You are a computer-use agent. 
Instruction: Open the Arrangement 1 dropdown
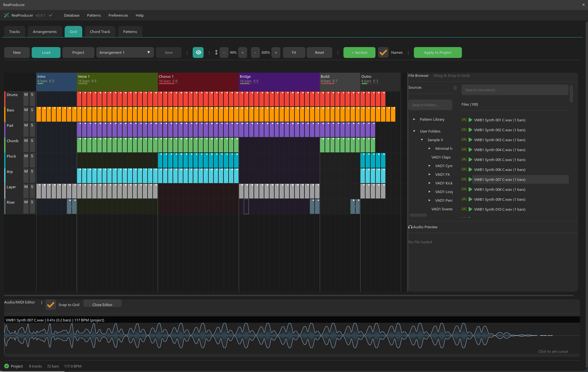pos(125,52)
